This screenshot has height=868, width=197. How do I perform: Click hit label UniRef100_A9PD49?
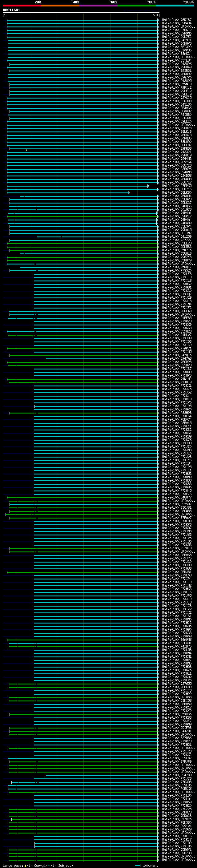pyautogui.click(x=177, y=67)
